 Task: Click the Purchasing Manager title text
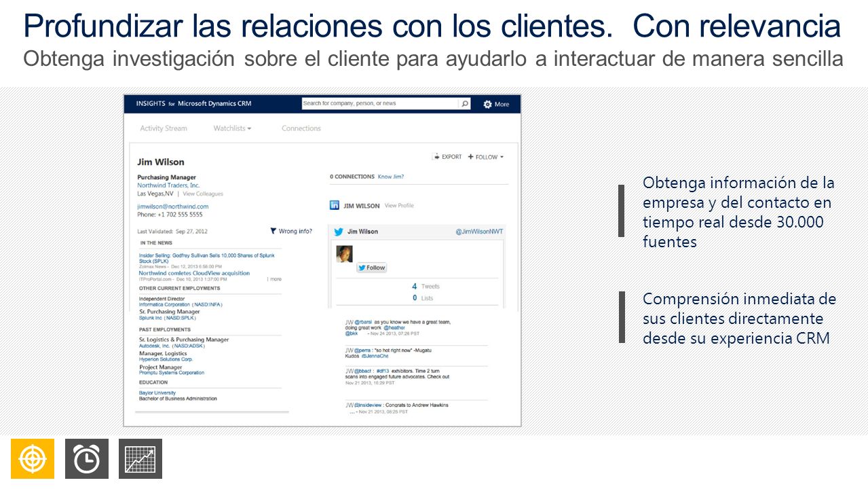point(166,177)
